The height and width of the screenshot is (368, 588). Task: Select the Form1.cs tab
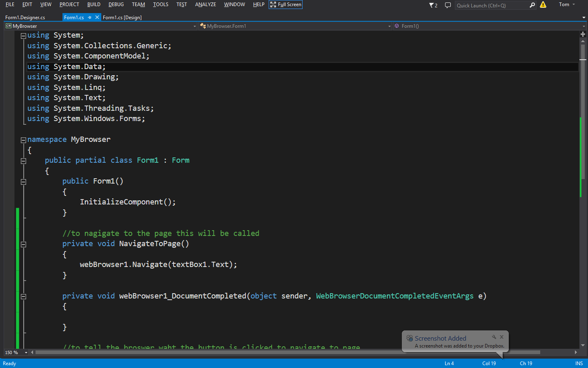74,18
